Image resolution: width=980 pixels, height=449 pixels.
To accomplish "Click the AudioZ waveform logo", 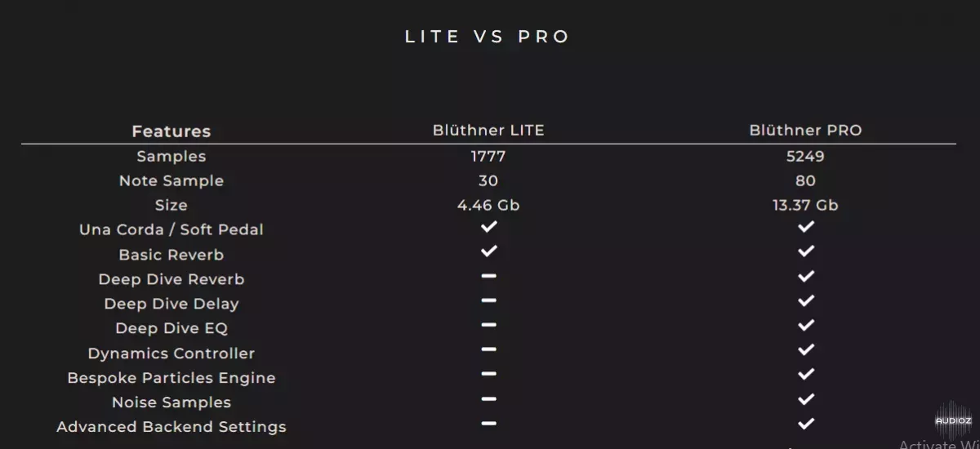I will point(952,415).
